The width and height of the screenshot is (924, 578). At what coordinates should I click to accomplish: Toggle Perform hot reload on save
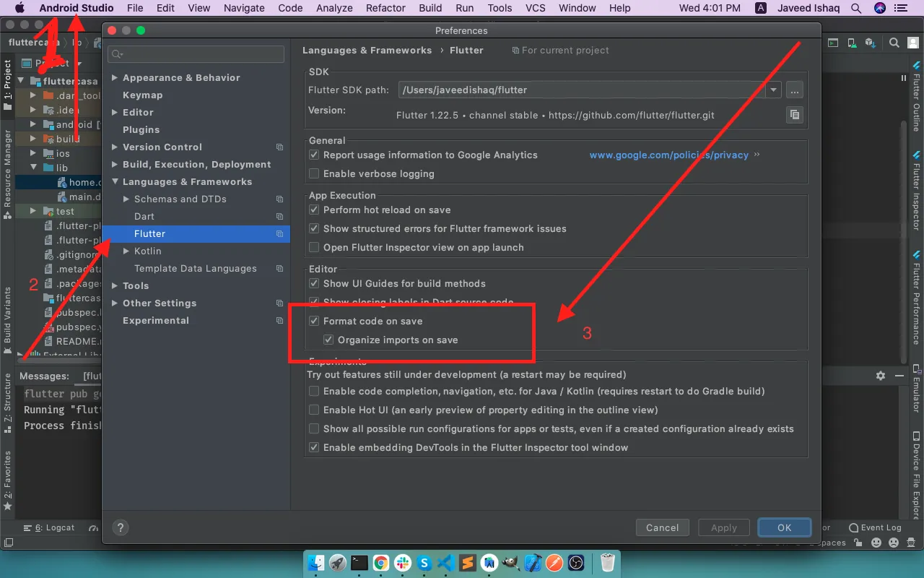pyautogui.click(x=314, y=210)
